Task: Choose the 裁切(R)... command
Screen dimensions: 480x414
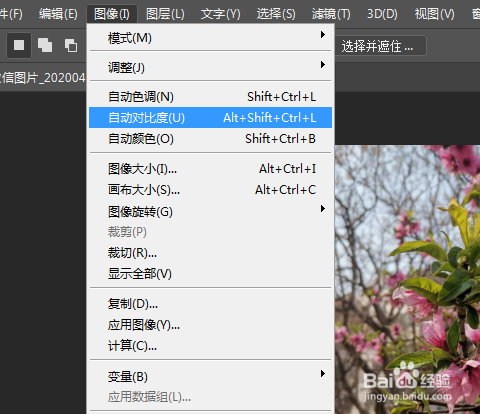Action: click(x=210, y=253)
